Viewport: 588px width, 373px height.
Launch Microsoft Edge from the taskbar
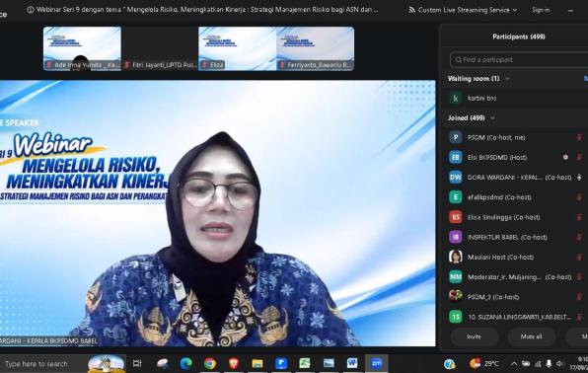[186, 363]
